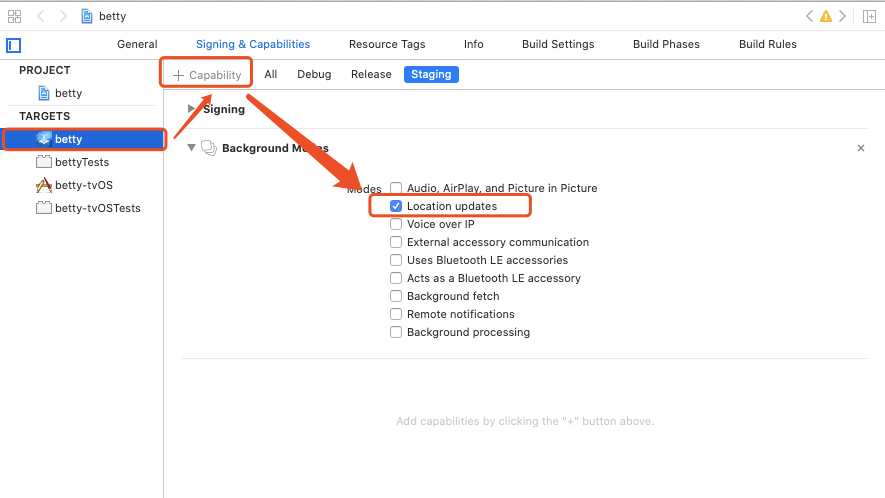Select the Debug configuration filter
Screen dimensions: 885x498
click(x=314, y=74)
